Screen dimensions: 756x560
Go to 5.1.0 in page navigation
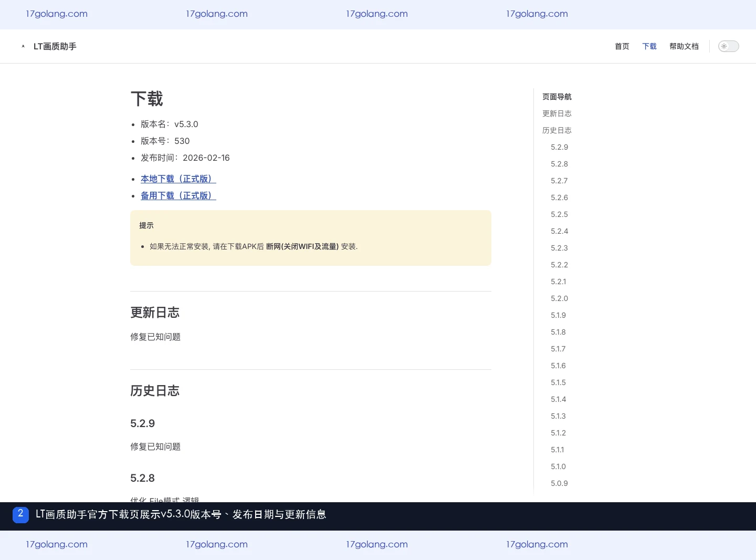click(558, 466)
